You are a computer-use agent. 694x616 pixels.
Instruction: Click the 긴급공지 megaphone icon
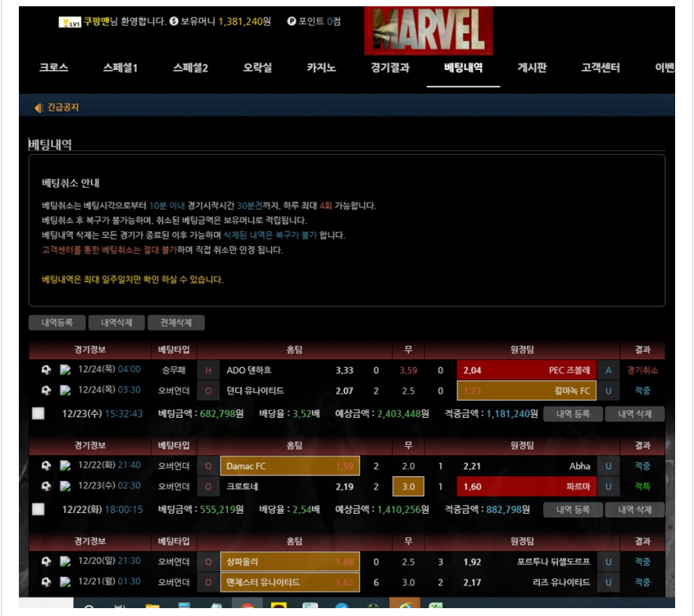[39, 108]
